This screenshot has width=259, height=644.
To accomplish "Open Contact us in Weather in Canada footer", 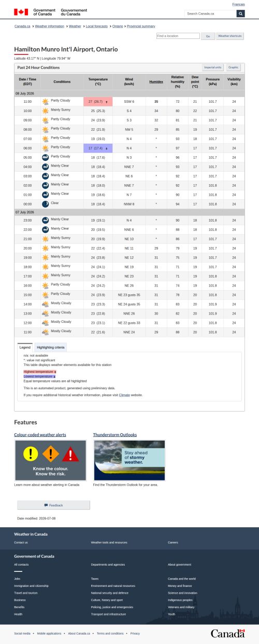I will (x=21, y=542).
